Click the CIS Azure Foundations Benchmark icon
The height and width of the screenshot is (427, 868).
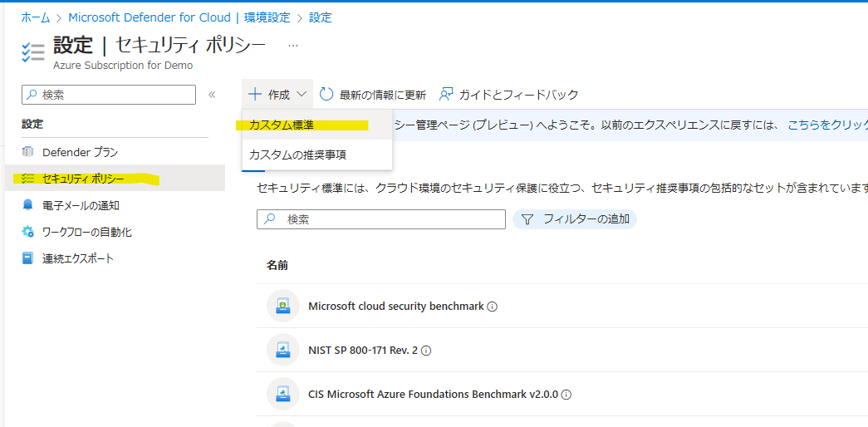[283, 395]
